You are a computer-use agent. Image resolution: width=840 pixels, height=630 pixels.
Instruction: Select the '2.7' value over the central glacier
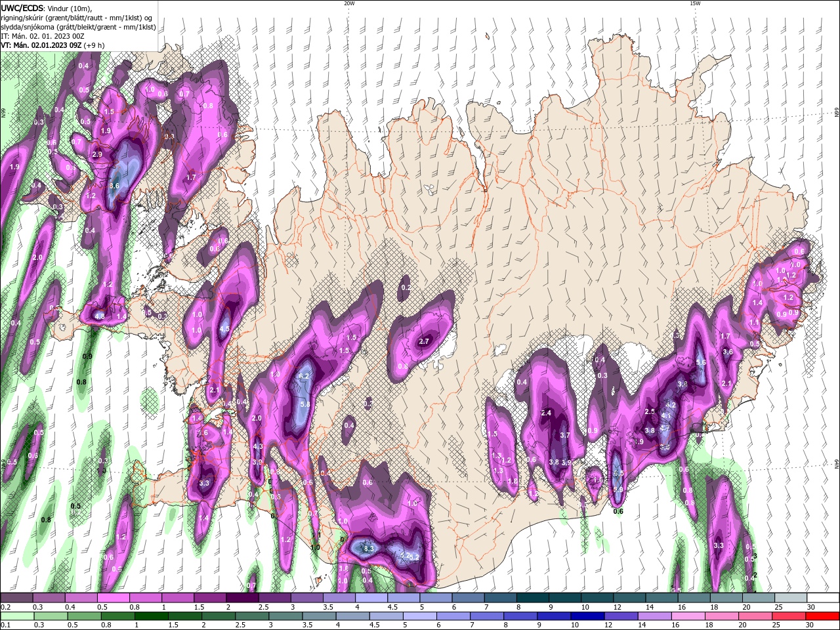click(x=424, y=341)
